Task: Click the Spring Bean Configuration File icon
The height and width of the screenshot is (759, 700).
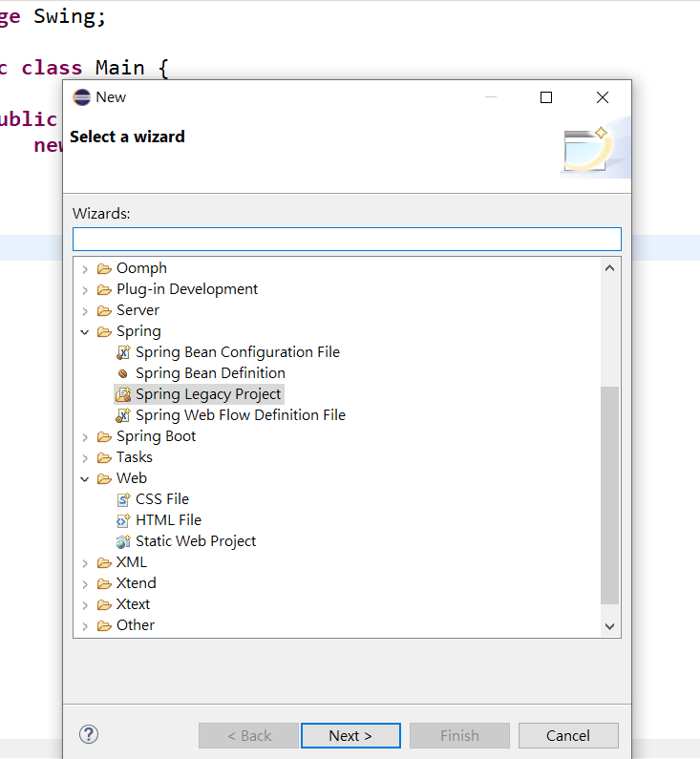Action: coord(123,352)
